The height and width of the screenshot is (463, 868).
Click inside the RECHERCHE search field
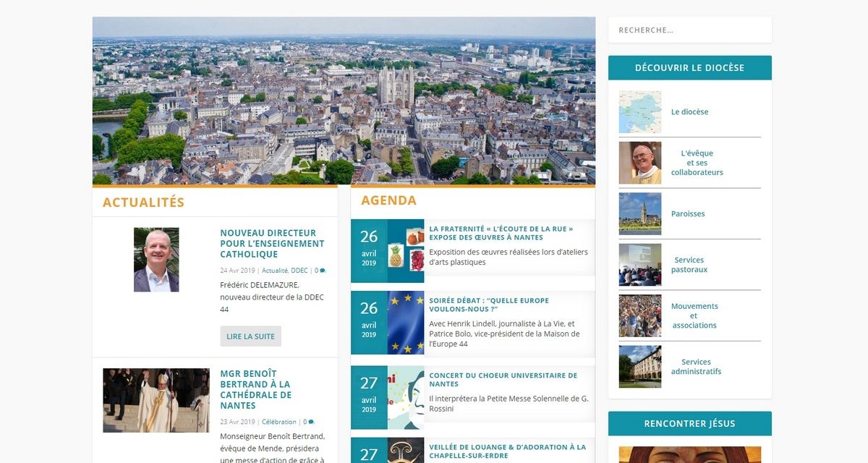(689, 29)
